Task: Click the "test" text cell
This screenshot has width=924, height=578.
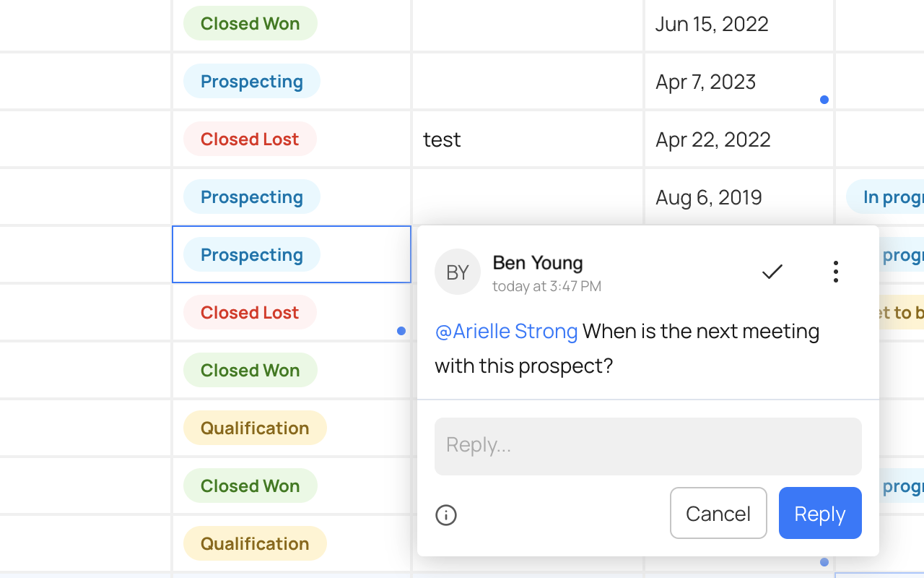Action: (x=442, y=139)
